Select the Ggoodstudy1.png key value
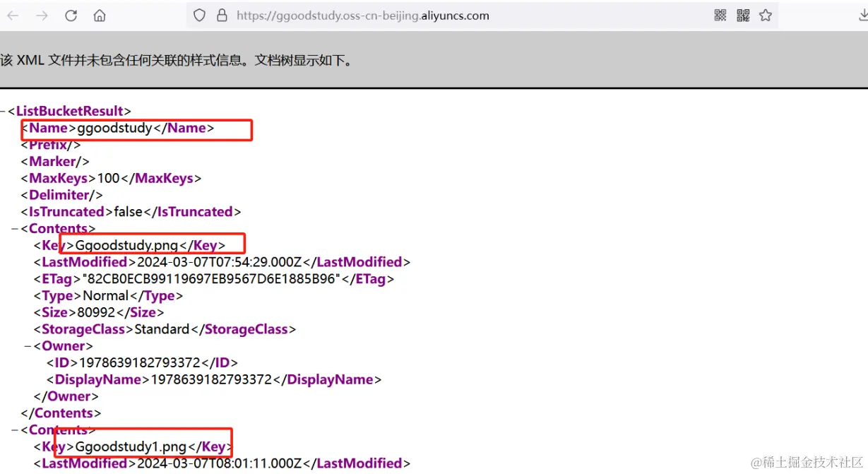Image resolution: width=868 pixels, height=474 pixels. click(x=131, y=447)
